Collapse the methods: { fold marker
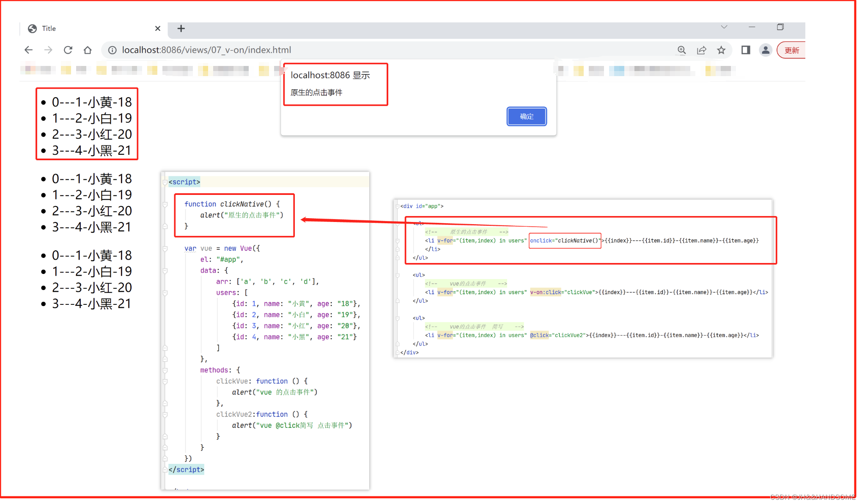Viewport: 862px width, 504px height. 165,370
